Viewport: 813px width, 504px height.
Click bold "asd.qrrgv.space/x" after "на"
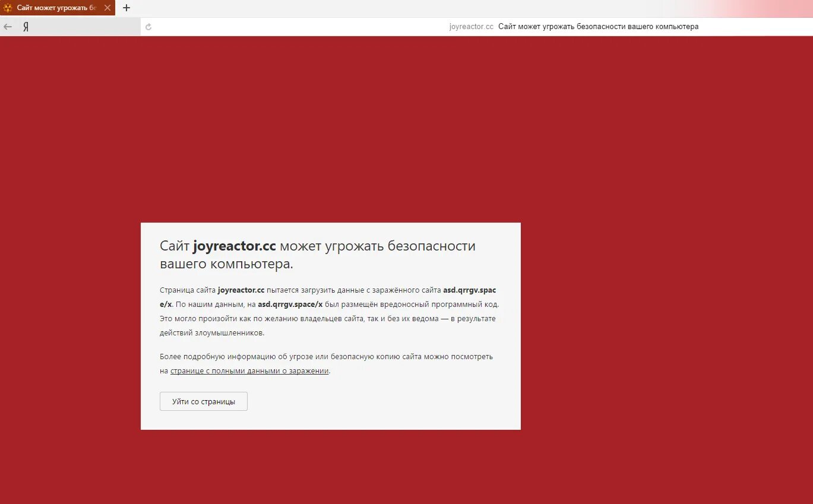tap(290, 304)
